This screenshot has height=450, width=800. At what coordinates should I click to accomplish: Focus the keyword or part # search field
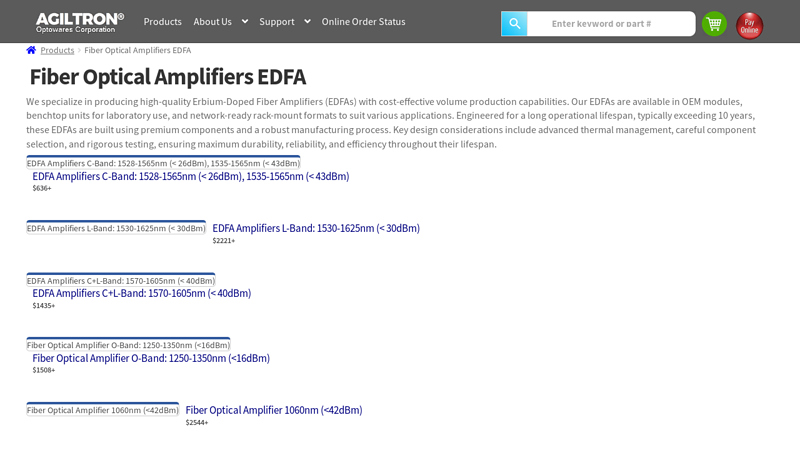[611, 23]
